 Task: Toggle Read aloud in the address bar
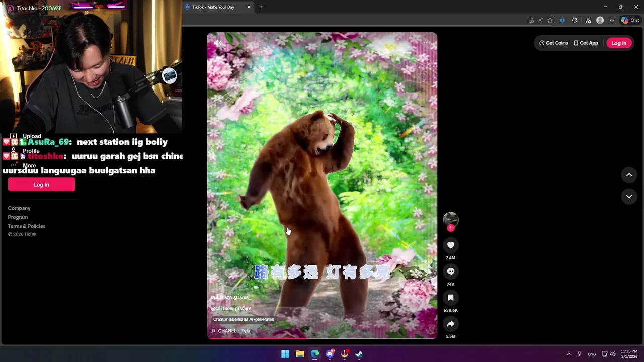tap(541, 20)
